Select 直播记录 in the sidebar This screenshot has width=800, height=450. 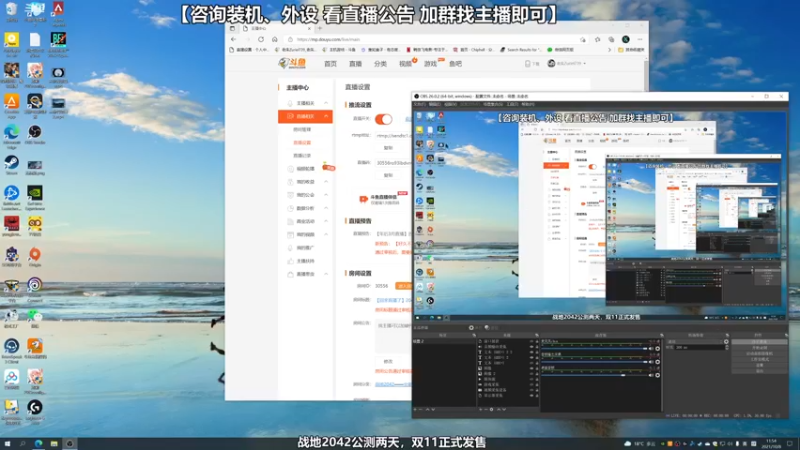coord(302,156)
